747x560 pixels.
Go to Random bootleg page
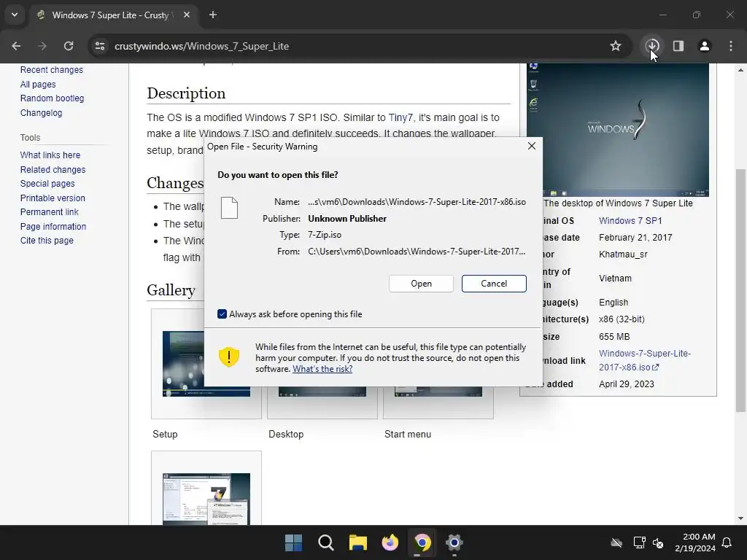[x=52, y=98]
